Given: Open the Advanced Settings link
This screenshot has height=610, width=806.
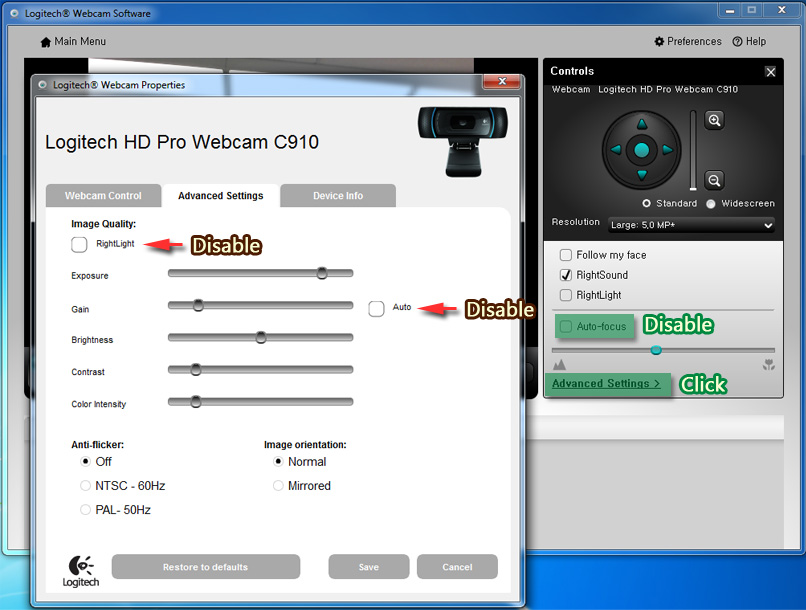Looking at the screenshot, I should [605, 384].
